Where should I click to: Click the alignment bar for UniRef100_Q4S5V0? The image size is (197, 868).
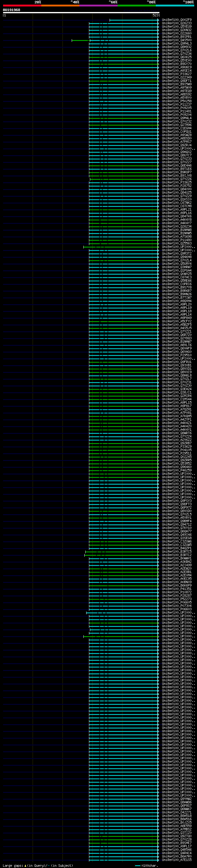[x=115, y=40]
